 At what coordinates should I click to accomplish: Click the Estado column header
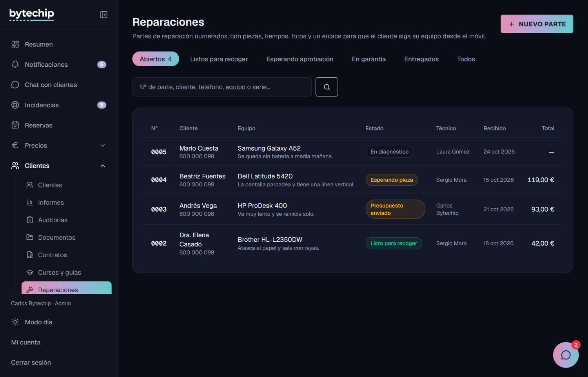pyautogui.click(x=374, y=128)
